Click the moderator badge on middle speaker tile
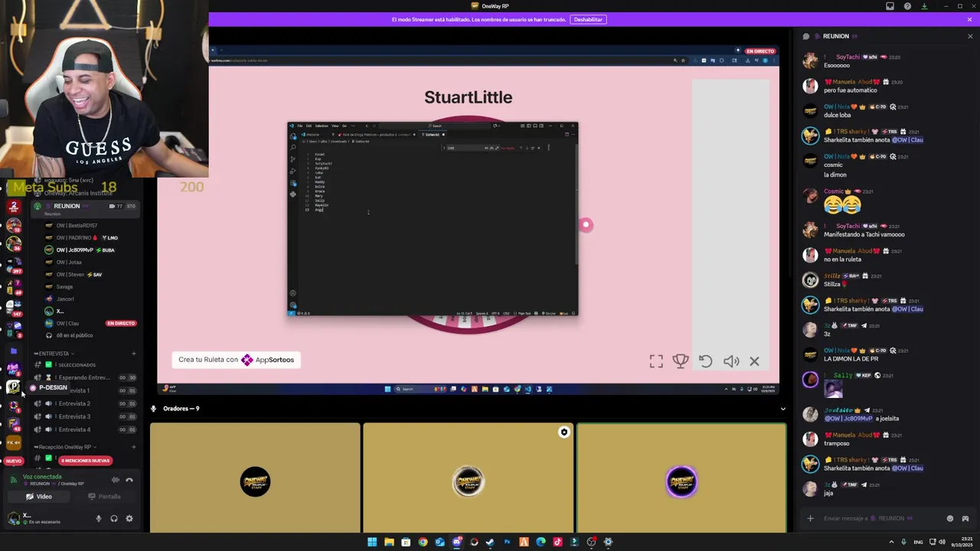This screenshot has width=980, height=551. tap(564, 432)
